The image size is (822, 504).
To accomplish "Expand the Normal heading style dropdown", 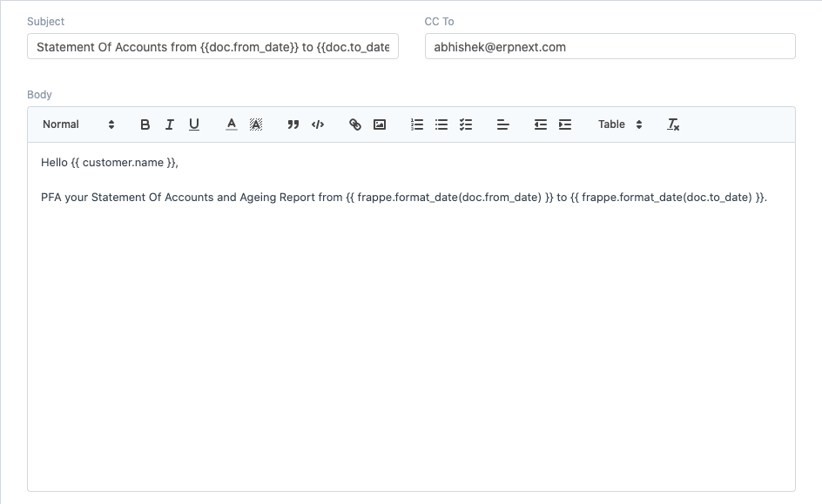I will click(x=78, y=124).
